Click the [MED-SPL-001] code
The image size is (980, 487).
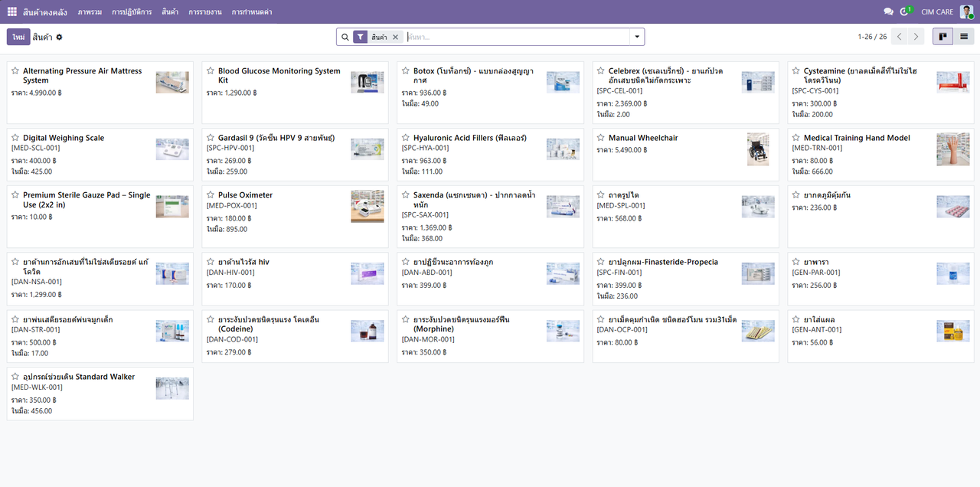click(x=621, y=205)
